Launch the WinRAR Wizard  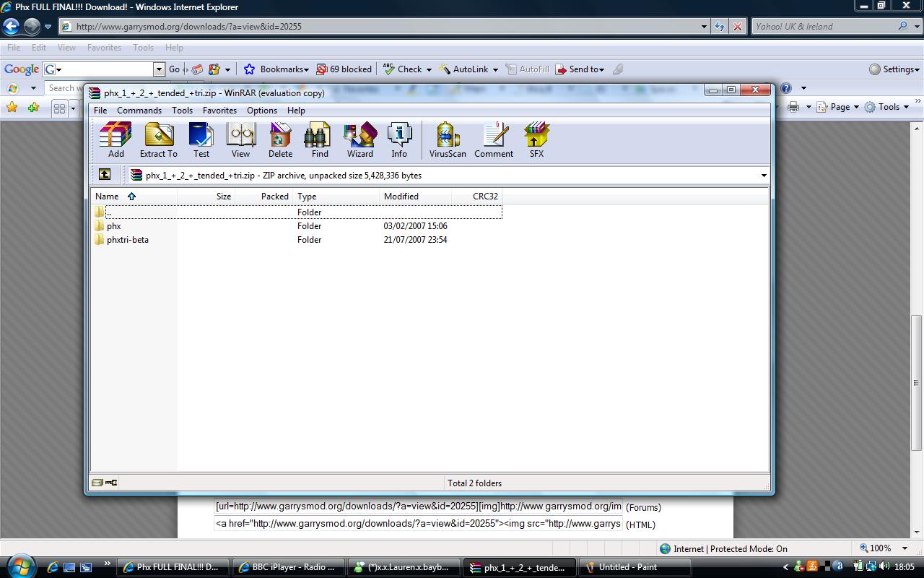pyautogui.click(x=359, y=139)
